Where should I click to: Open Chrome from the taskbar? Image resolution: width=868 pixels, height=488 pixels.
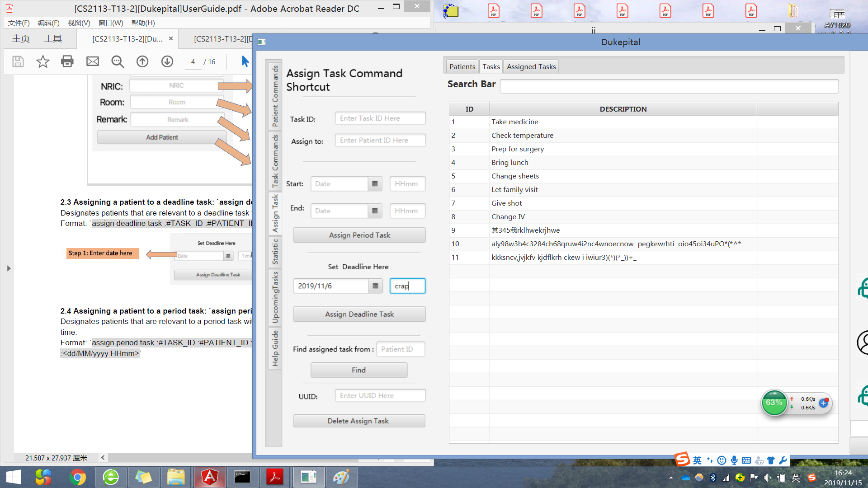click(x=77, y=477)
